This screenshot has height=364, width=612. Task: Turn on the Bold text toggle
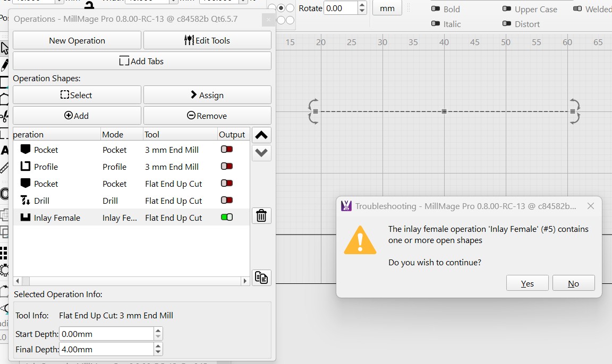pyautogui.click(x=436, y=9)
